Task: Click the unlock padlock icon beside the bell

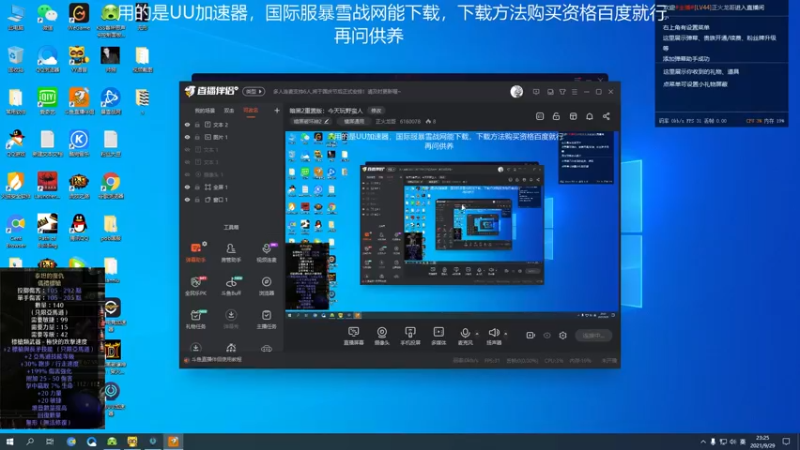Action: point(556,116)
